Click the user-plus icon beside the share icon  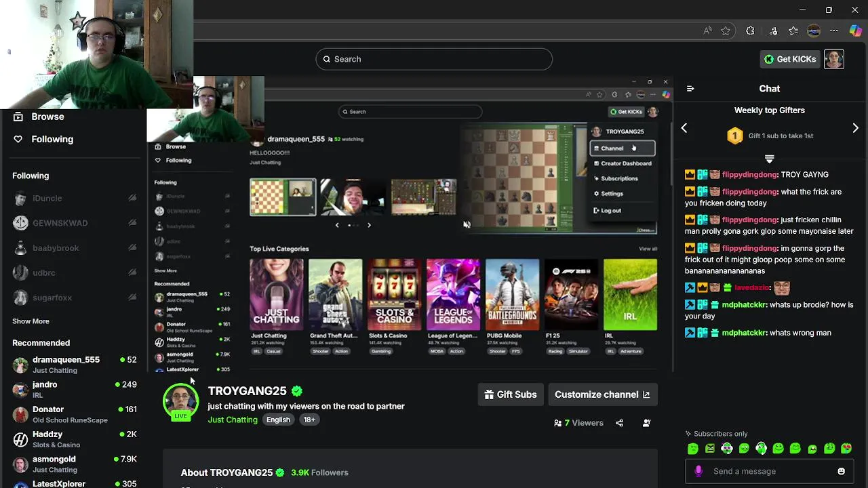[646, 423]
